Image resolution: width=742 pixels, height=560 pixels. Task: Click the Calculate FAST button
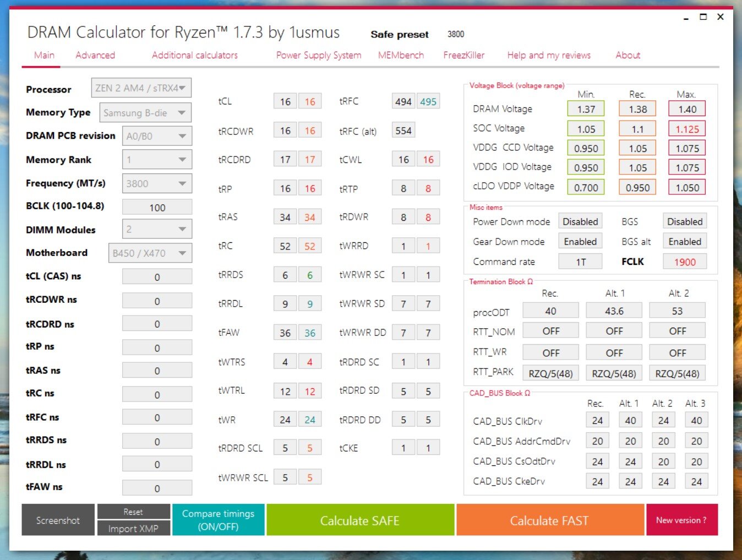[x=549, y=520]
